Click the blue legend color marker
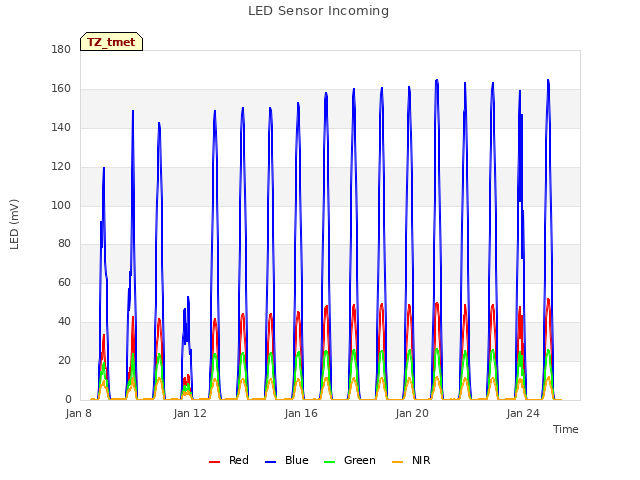The height and width of the screenshot is (480, 640). click(x=271, y=462)
